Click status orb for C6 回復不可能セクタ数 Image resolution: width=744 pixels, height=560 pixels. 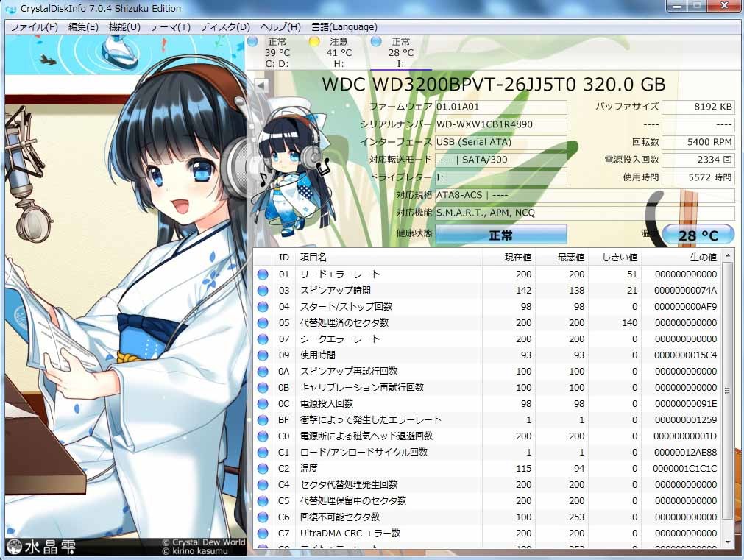(x=263, y=517)
